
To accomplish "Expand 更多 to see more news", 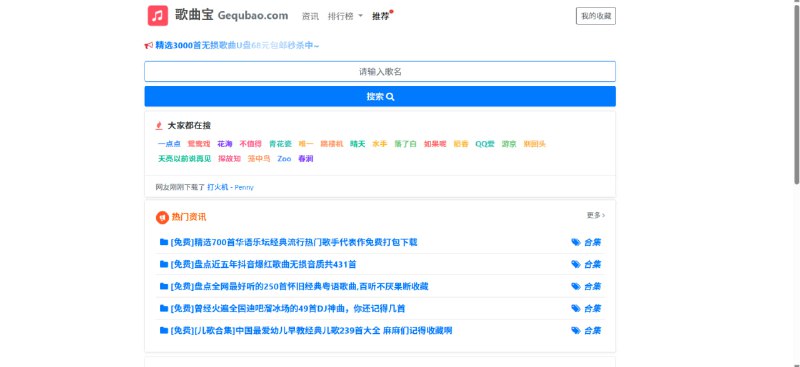I will [x=596, y=215].
